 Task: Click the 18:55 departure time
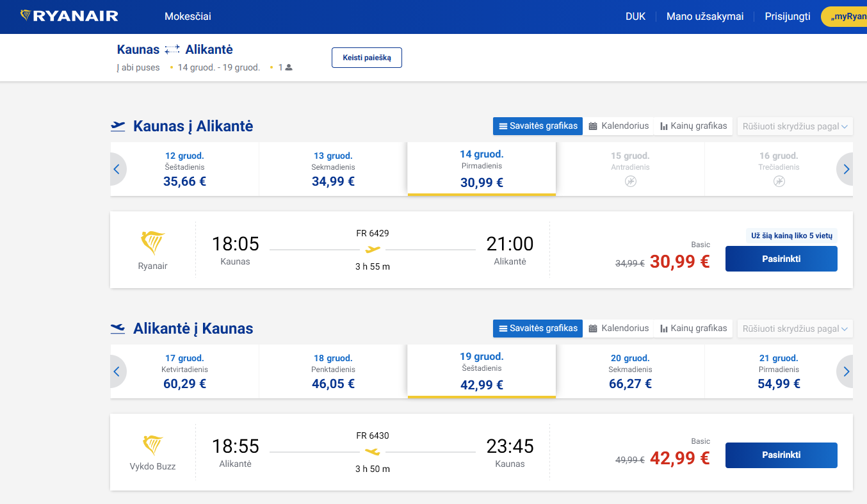pyautogui.click(x=235, y=446)
